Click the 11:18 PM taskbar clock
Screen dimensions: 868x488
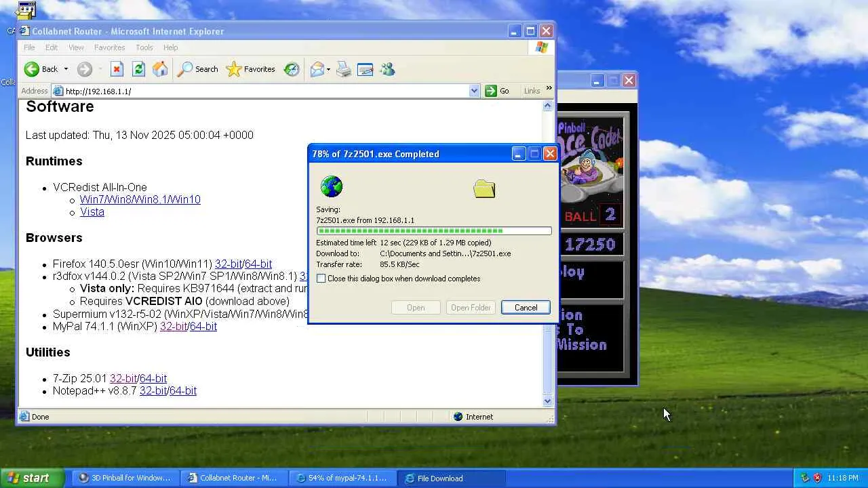843,478
